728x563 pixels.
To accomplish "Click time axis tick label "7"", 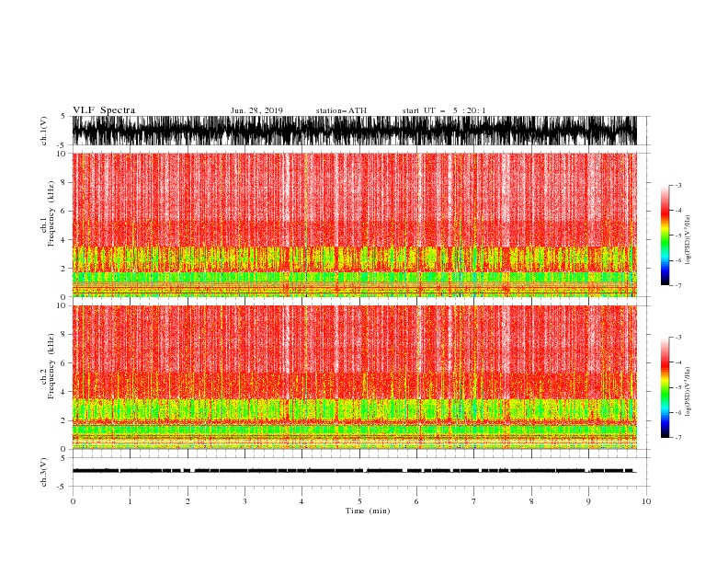I will [474, 501].
